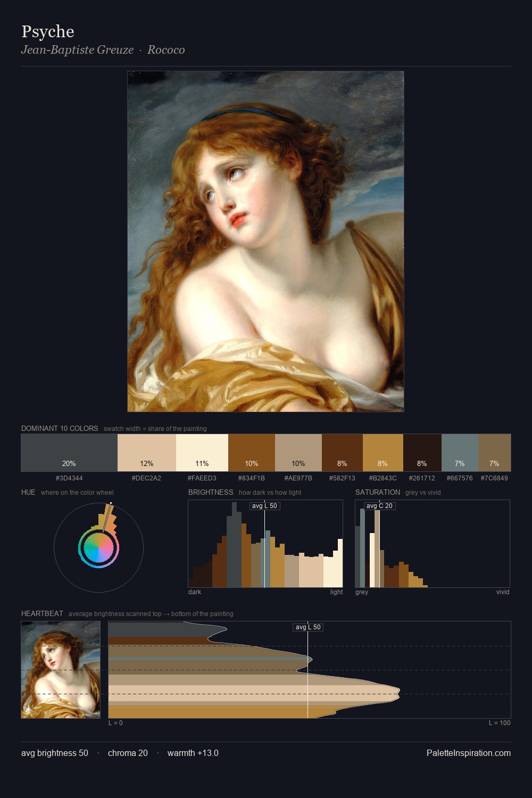Click the #7C6849 olive-brown swatch
The height and width of the screenshot is (798, 532).
tap(494, 453)
